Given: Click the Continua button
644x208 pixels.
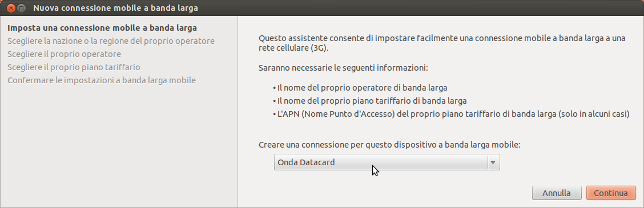Looking at the screenshot, I should (x=611, y=193).
